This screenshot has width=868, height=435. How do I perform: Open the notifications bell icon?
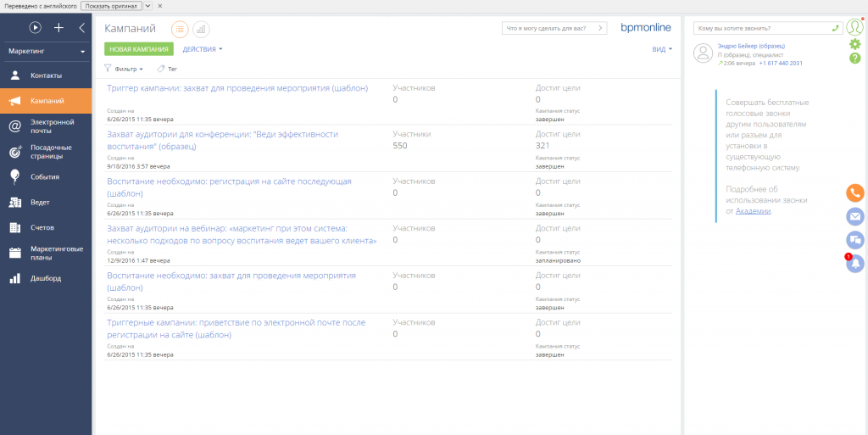pos(855,264)
